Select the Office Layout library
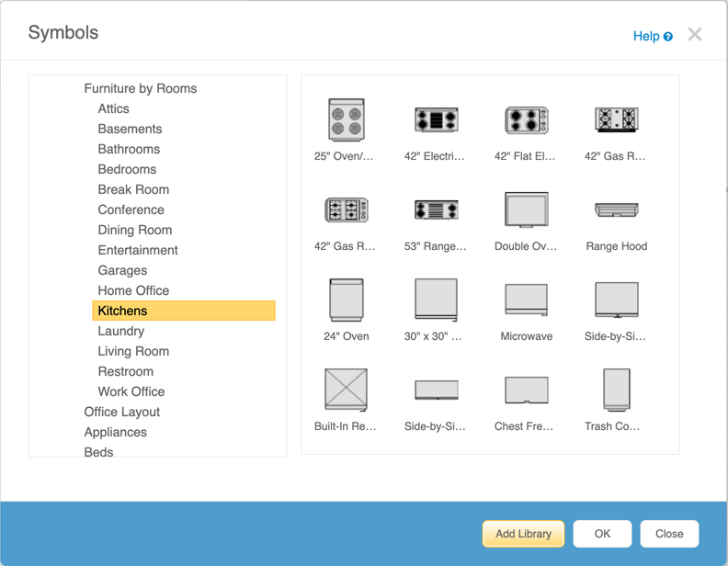 click(121, 412)
